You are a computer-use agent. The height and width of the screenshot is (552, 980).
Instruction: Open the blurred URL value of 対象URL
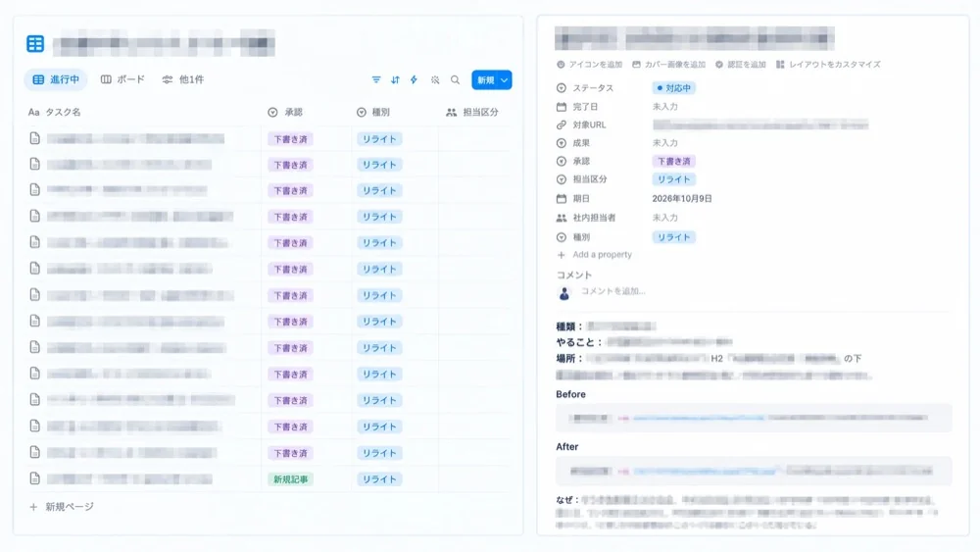click(x=760, y=125)
